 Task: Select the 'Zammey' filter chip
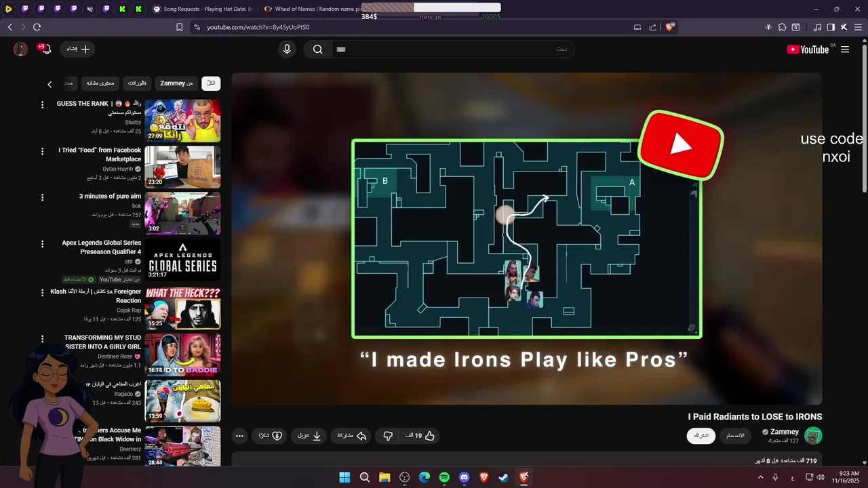(x=176, y=83)
